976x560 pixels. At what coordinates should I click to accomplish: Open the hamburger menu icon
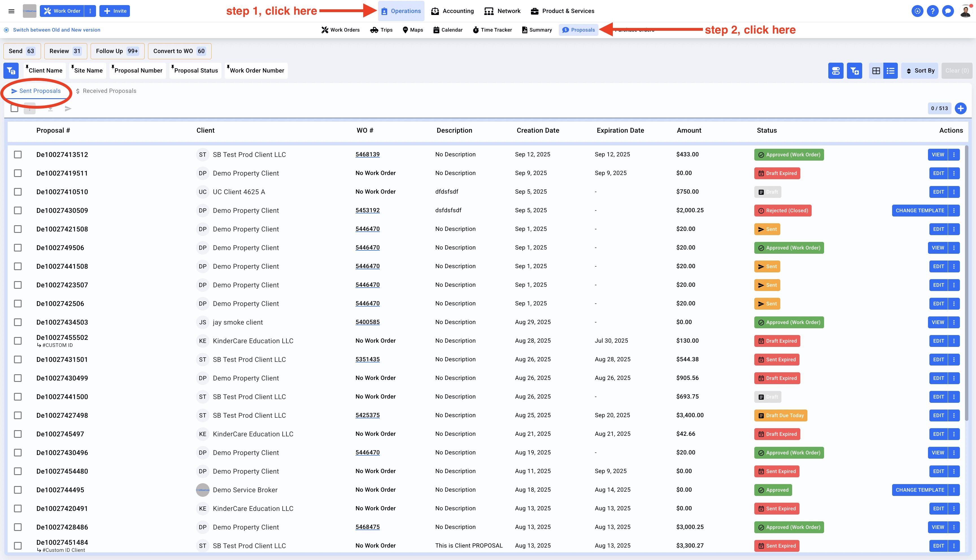coord(12,11)
